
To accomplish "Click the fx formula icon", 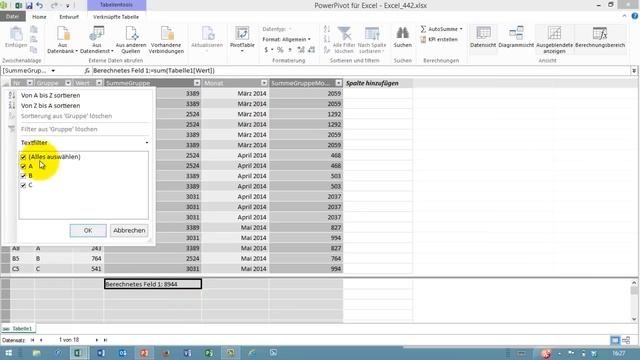I will [87, 71].
